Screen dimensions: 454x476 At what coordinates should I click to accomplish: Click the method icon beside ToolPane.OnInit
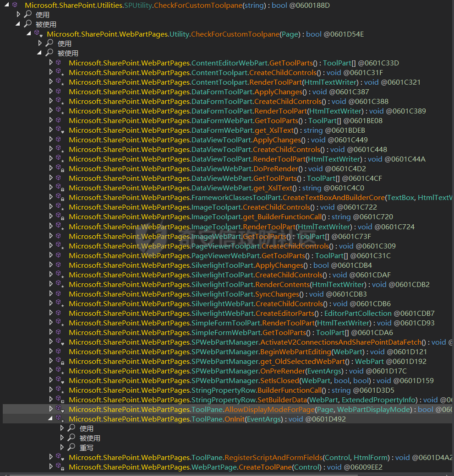[x=59, y=419]
